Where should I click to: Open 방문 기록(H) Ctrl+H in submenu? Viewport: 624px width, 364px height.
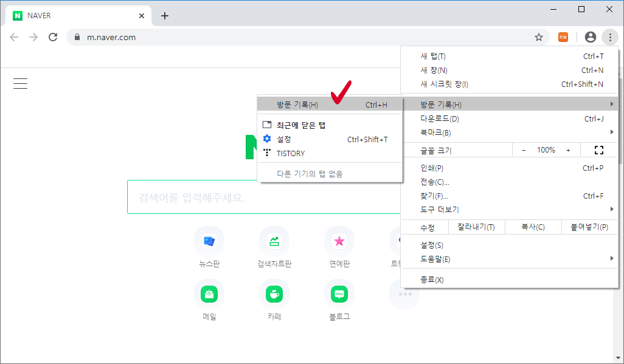coord(330,105)
